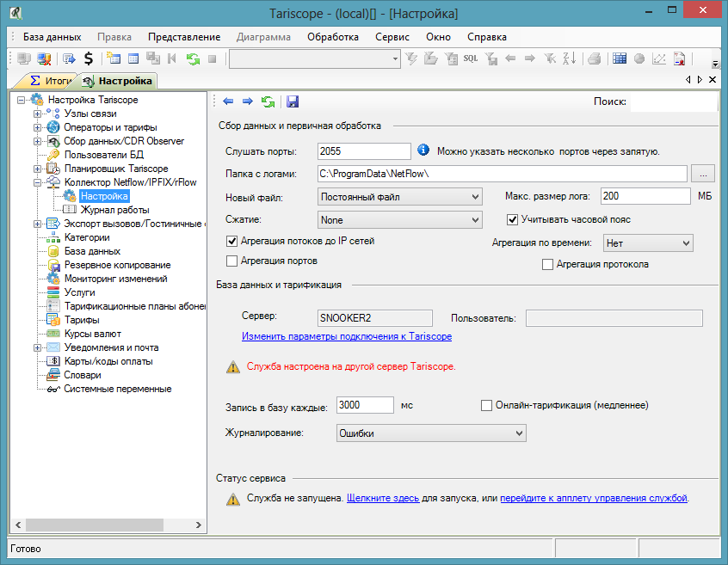
Task: Open the 'Сервис' menu
Action: pyautogui.click(x=392, y=37)
